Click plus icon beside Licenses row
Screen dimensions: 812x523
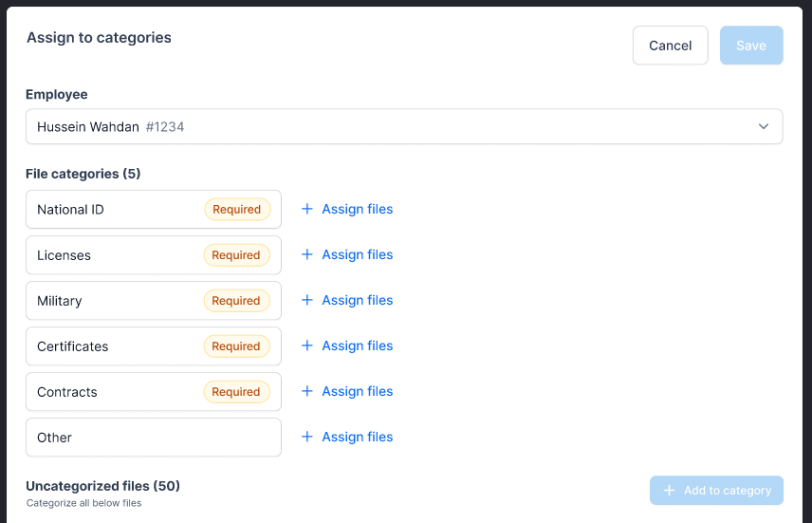click(x=306, y=254)
